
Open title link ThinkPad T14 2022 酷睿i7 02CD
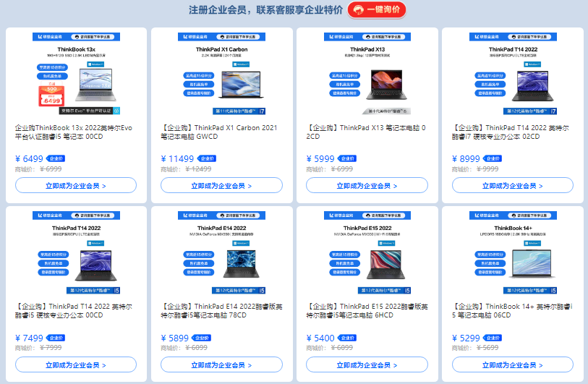[511, 132]
